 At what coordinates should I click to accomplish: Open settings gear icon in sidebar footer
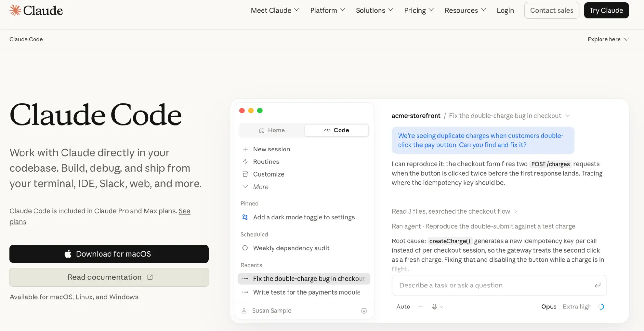[x=364, y=311]
